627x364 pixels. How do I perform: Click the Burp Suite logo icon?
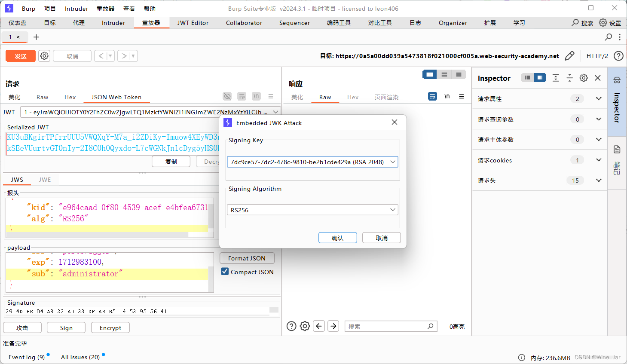9,8
